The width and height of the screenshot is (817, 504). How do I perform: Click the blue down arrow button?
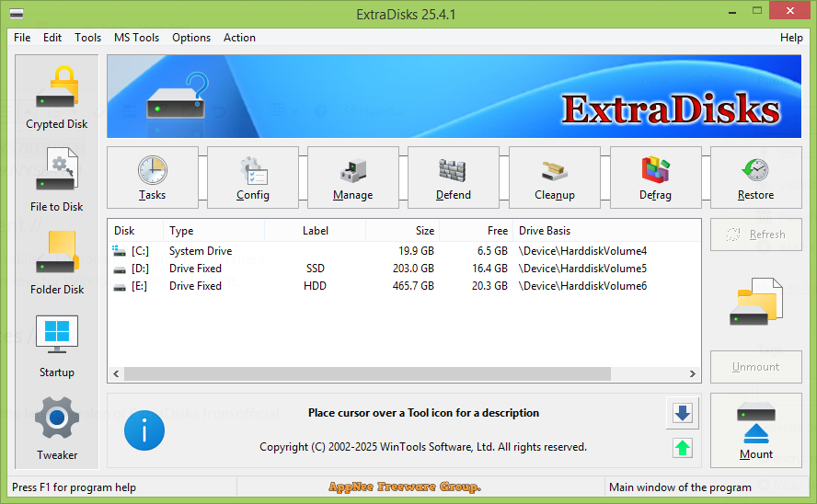tap(682, 413)
